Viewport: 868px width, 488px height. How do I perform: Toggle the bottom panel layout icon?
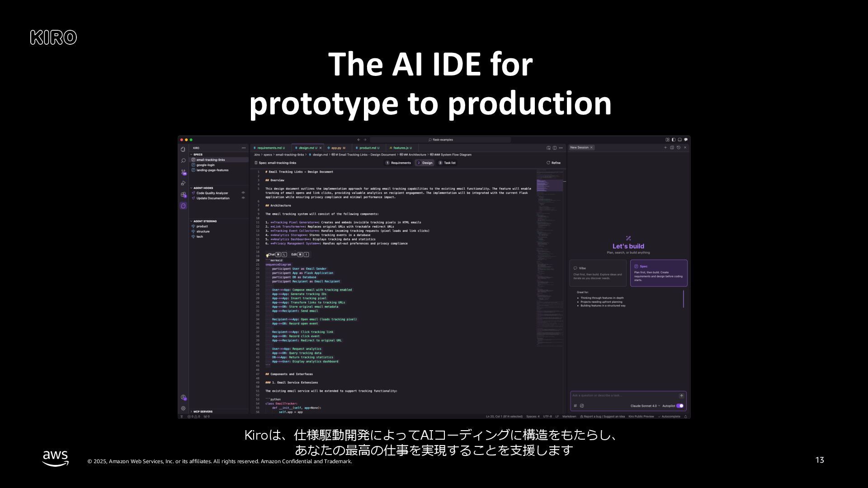pos(679,140)
